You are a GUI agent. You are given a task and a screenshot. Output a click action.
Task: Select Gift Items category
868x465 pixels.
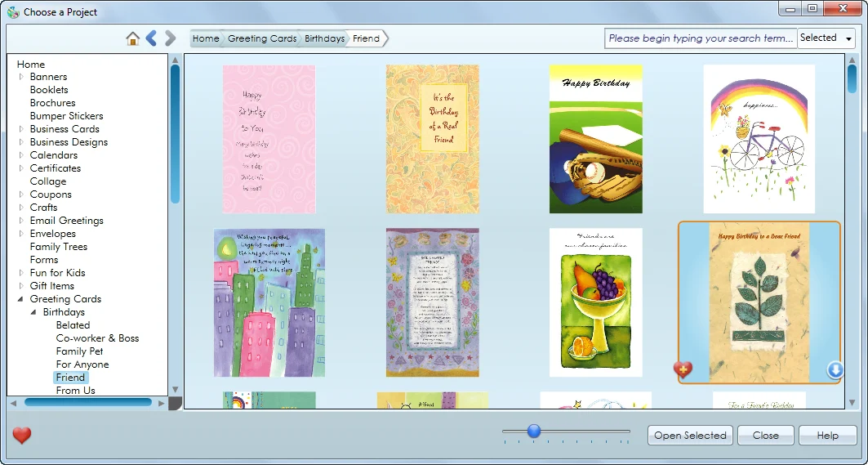pos(52,285)
